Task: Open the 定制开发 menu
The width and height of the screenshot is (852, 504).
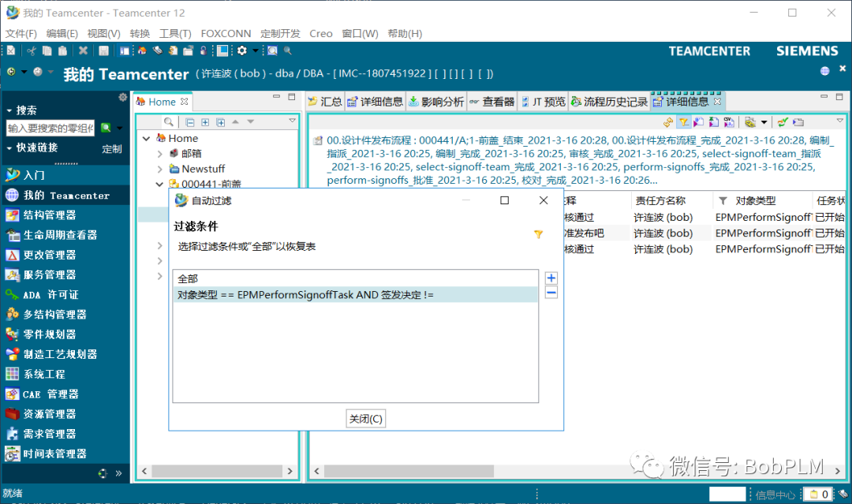Action: (x=280, y=34)
